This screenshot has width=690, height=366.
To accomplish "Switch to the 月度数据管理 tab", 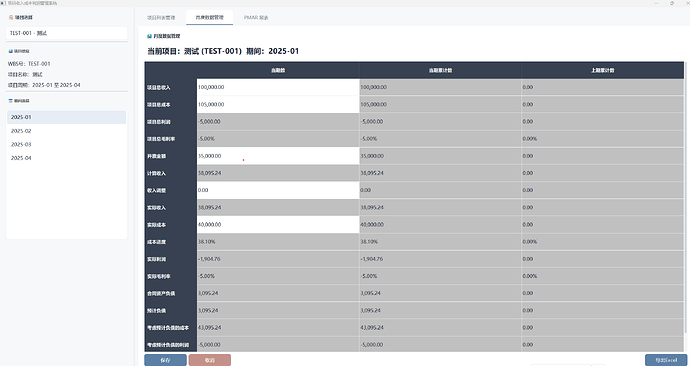I will click(209, 18).
